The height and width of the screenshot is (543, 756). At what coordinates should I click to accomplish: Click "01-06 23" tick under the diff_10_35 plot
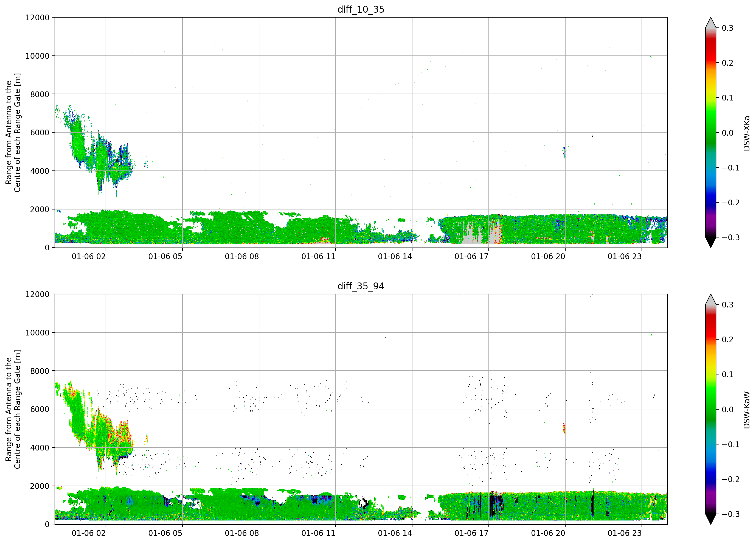(x=625, y=256)
